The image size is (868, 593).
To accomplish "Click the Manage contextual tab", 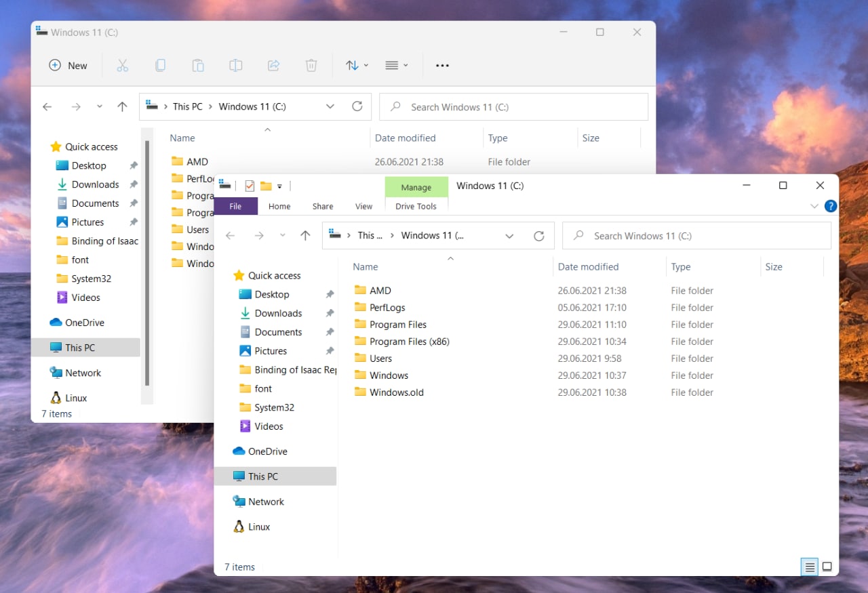I will [416, 187].
